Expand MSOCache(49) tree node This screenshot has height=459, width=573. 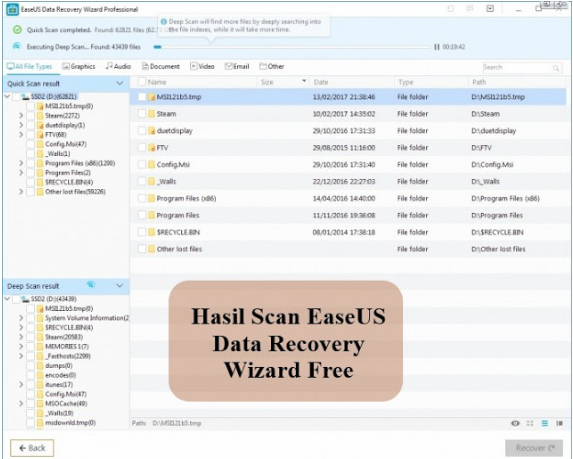click(x=21, y=403)
